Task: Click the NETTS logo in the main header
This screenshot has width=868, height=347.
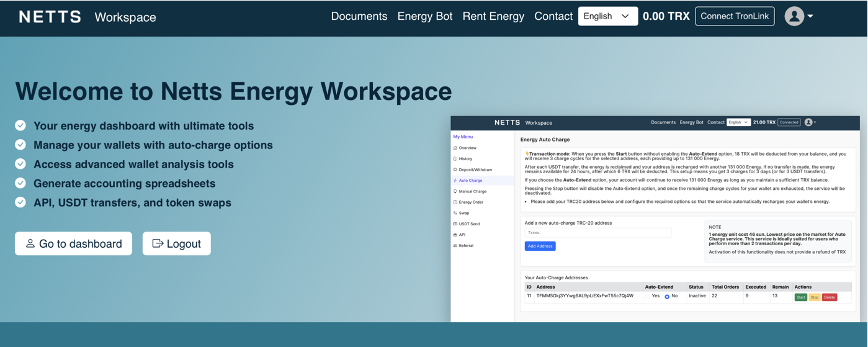Action: coord(50,17)
